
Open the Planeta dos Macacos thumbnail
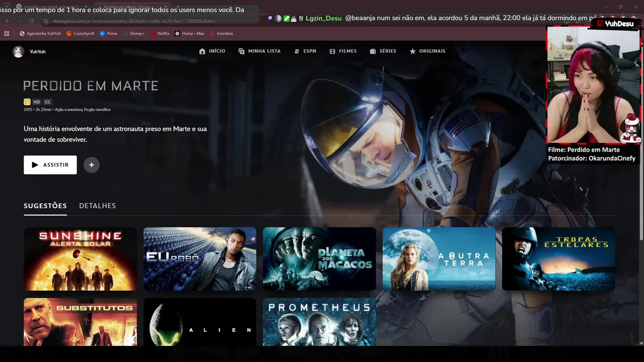[319, 259]
